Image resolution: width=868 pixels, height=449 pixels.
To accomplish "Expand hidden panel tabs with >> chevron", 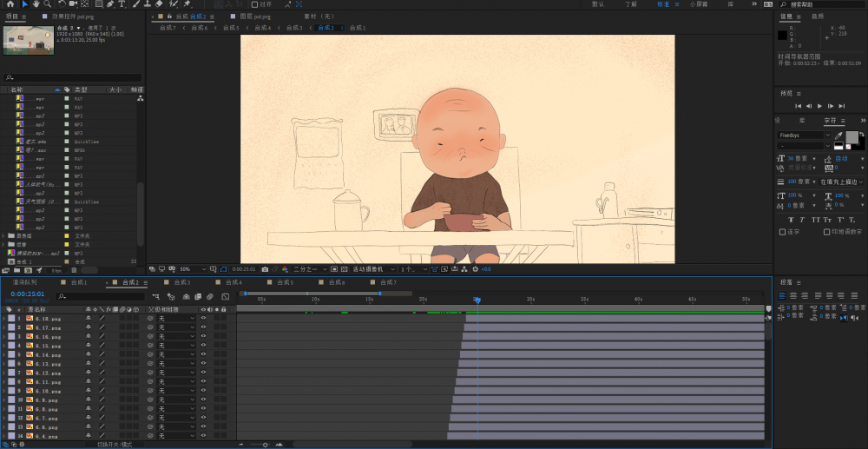I will tap(863, 120).
